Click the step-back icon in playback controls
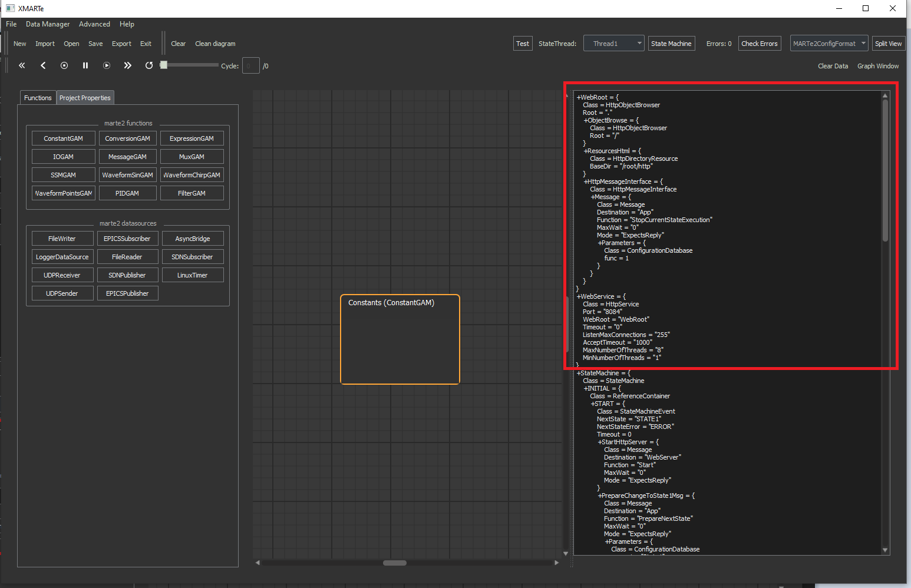911x588 pixels. click(x=43, y=65)
